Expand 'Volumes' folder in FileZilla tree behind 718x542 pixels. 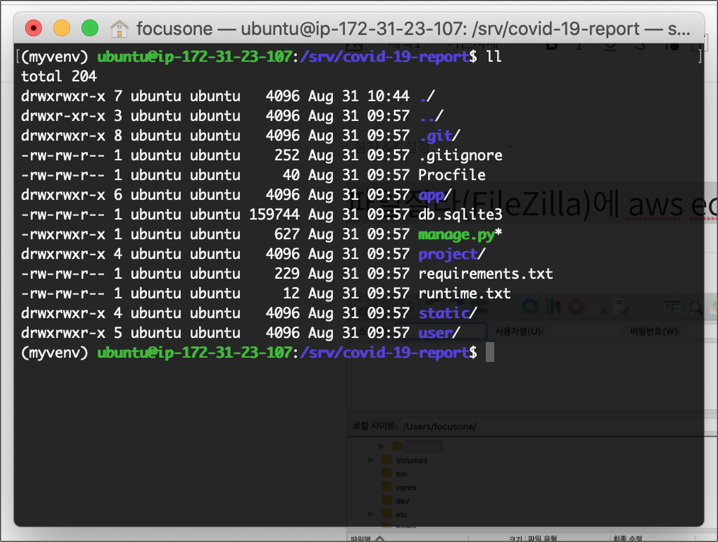coord(370,460)
